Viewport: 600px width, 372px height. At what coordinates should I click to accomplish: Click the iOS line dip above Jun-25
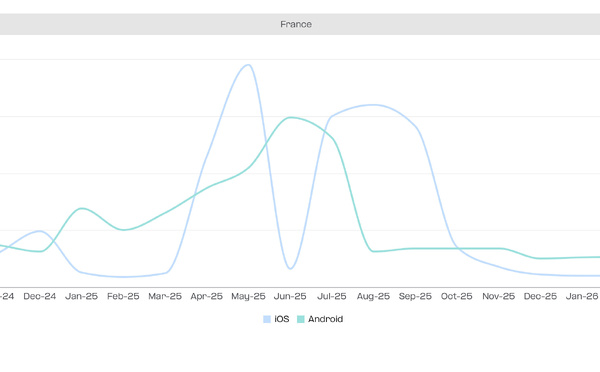tap(290, 268)
